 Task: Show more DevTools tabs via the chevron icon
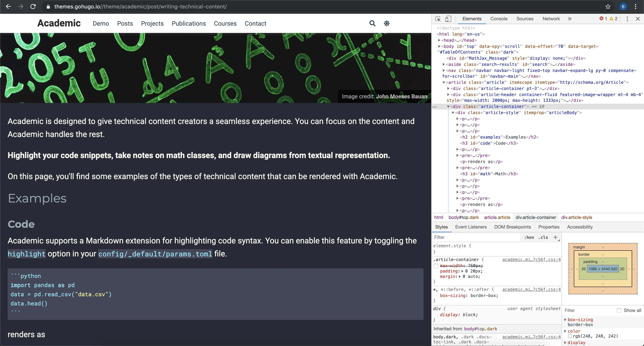(x=569, y=19)
